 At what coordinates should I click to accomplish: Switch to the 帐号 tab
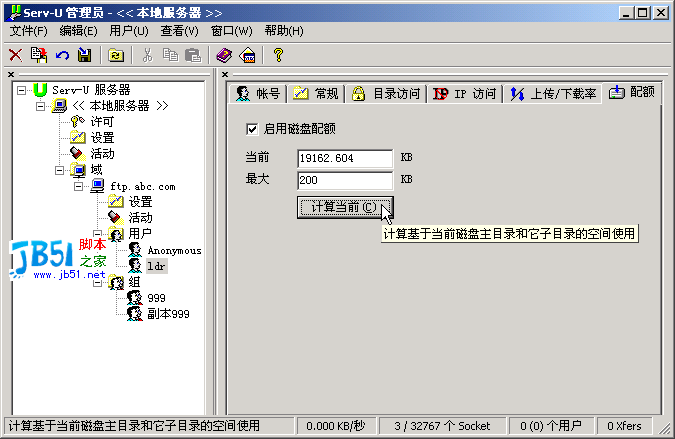(x=258, y=93)
